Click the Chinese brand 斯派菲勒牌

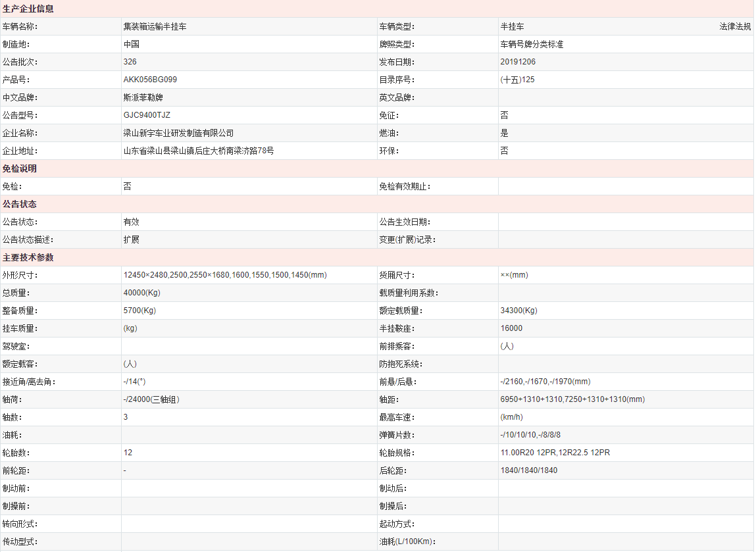(143, 97)
